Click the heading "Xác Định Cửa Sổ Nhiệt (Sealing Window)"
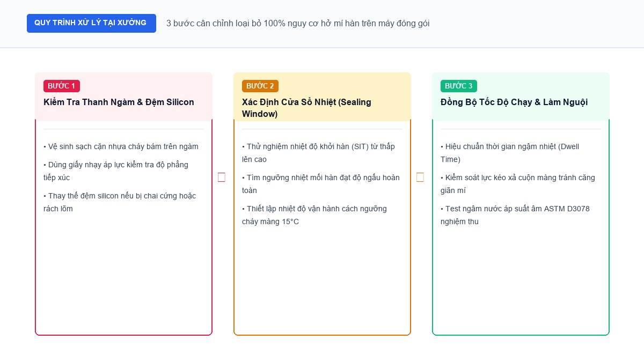 coord(306,108)
